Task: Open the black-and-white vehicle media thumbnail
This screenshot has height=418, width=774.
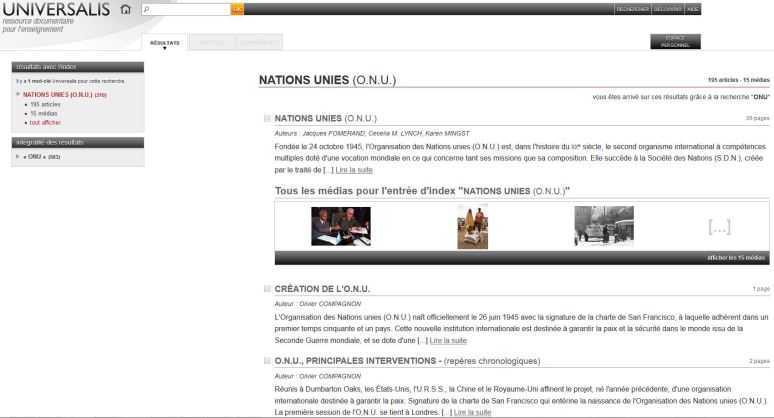Action: (604, 227)
